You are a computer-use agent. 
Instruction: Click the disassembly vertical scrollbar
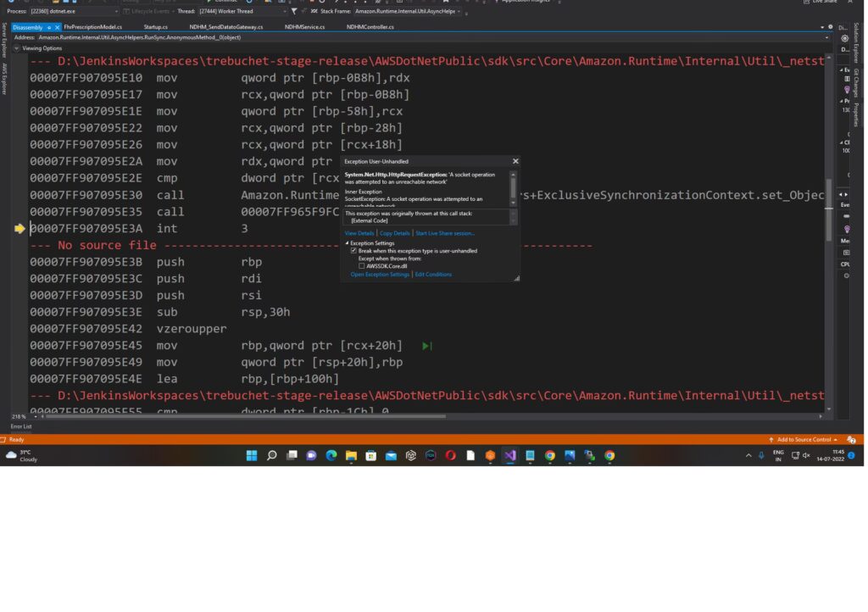pos(829,220)
